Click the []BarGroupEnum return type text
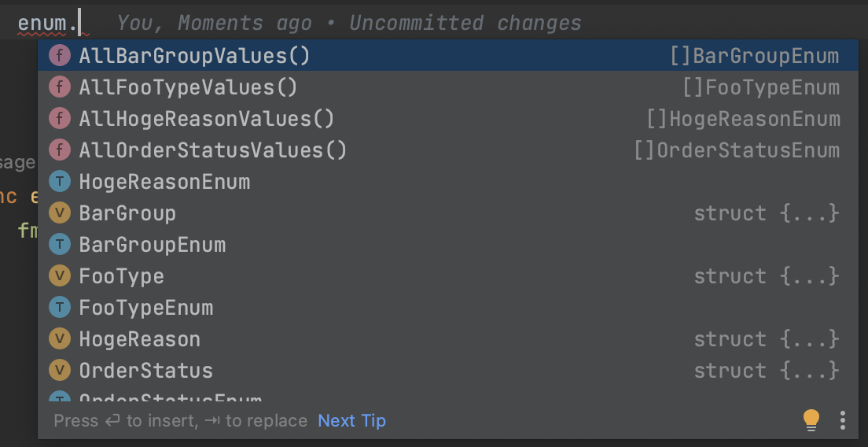Screen dimensions: 868x447 click(754, 56)
